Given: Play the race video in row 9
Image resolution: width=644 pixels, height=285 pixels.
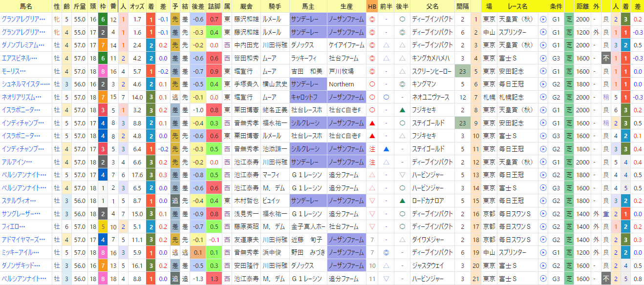Looking at the screenshot, I should click(543, 122).
